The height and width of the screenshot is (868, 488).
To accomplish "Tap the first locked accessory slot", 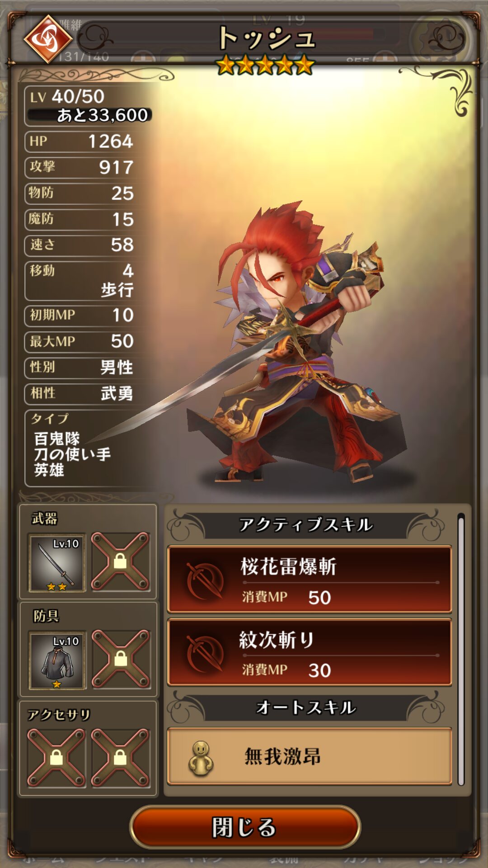I will tap(56, 758).
